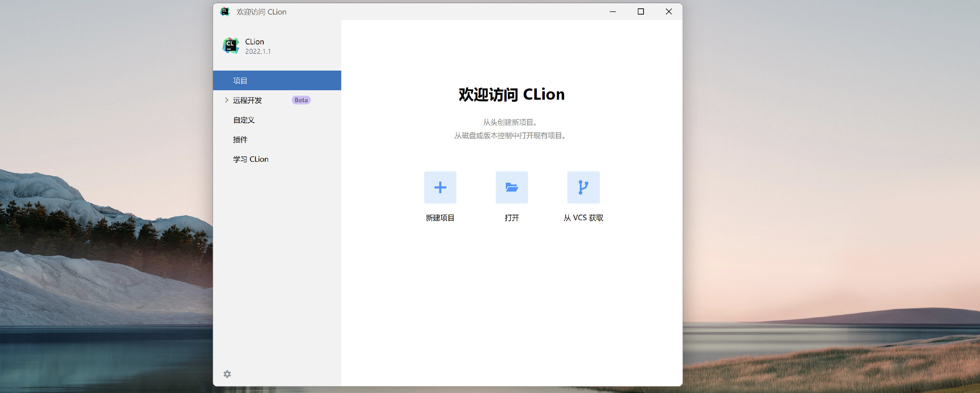Expand the 远程开发 chevron

point(227,100)
